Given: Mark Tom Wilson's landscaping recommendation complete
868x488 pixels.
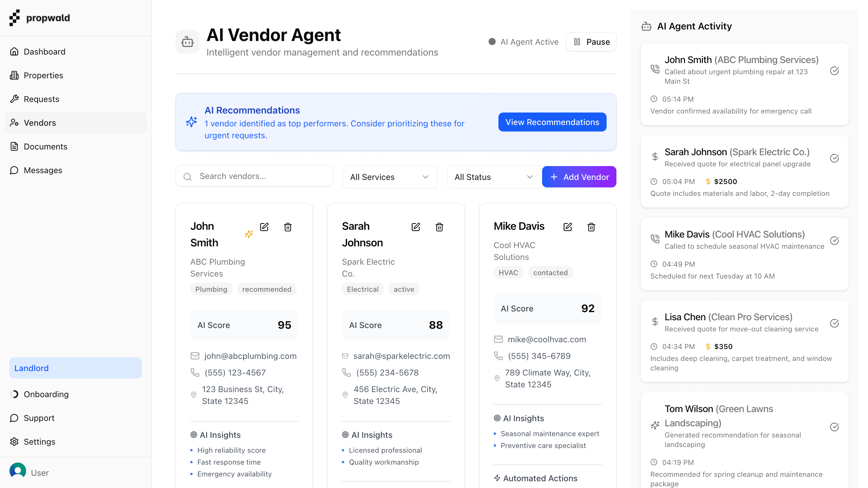Looking at the screenshot, I should (834, 427).
